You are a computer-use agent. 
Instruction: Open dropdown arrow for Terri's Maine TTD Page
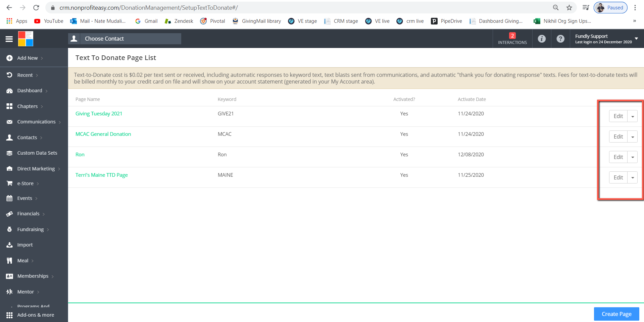coord(633,178)
